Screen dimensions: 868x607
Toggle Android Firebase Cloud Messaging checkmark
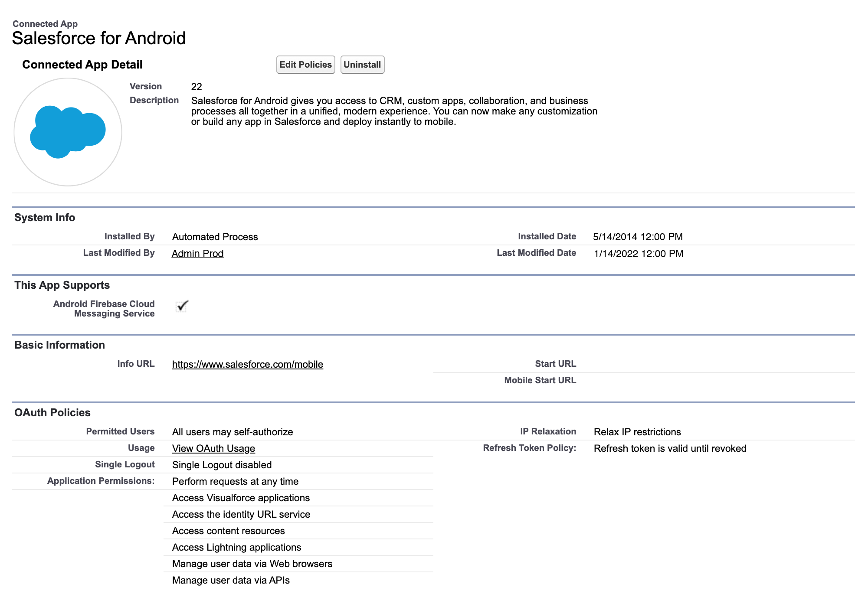pos(182,306)
